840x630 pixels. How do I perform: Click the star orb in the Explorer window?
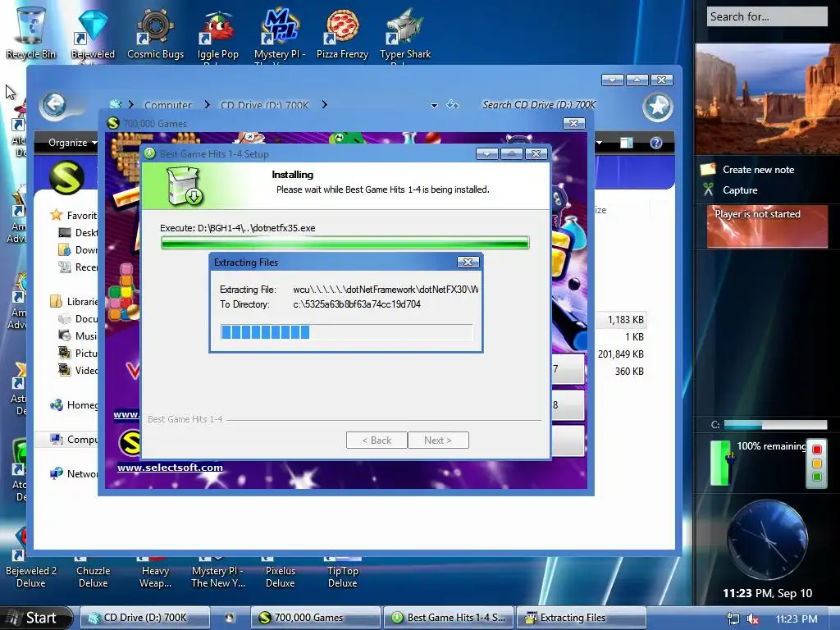tap(657, 107)
